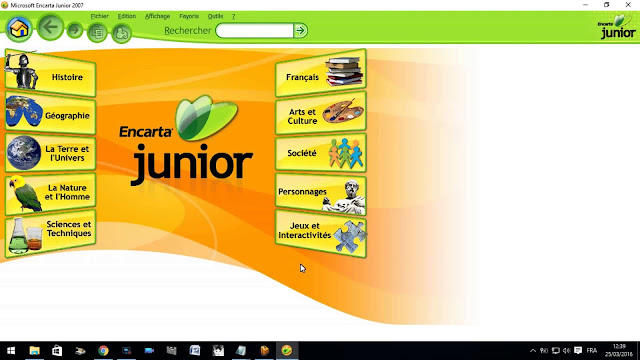This screenshot has height=360, width=640.
Task: Open the Géographie category
Action: (50, 114)
